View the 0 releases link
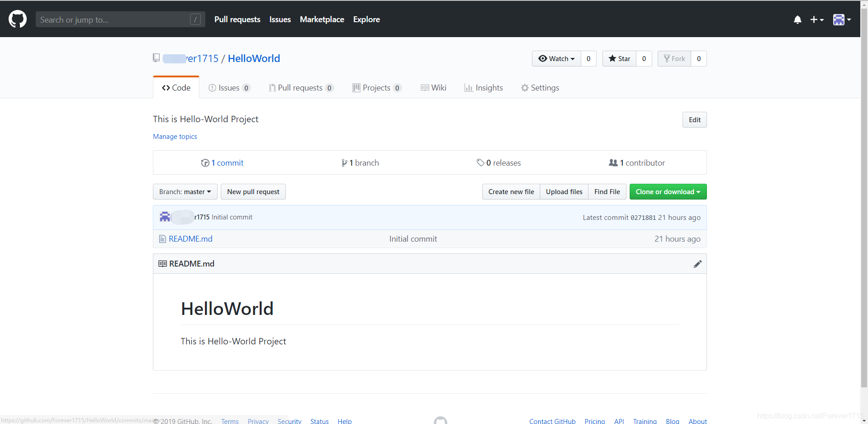868x424 pixels. (x=498, y=163)
